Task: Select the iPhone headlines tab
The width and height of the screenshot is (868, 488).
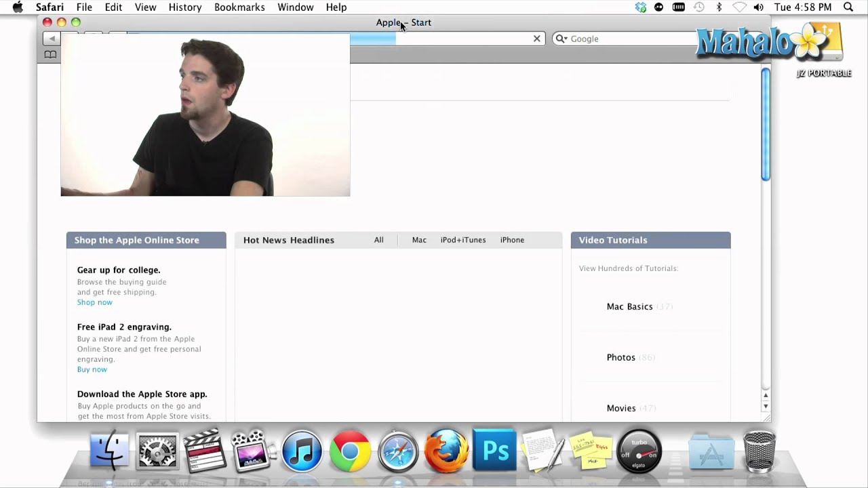Action: point(512,240)
